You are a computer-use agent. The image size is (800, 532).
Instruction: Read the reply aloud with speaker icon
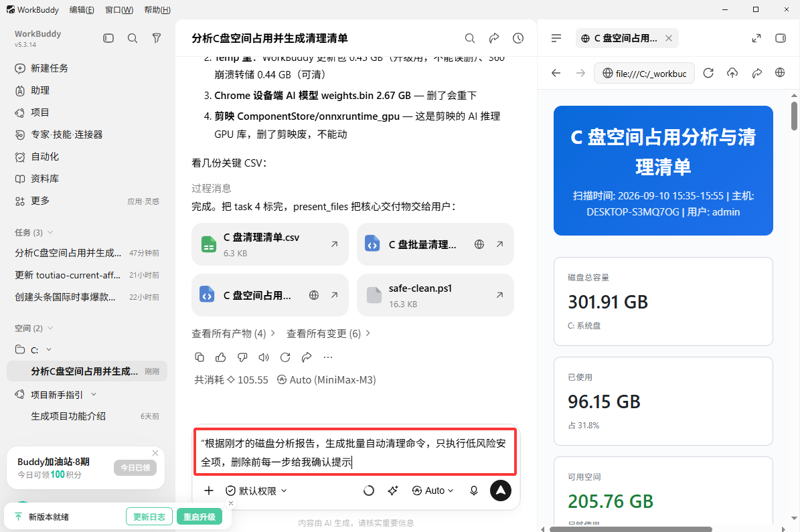(x=263, y=357)
